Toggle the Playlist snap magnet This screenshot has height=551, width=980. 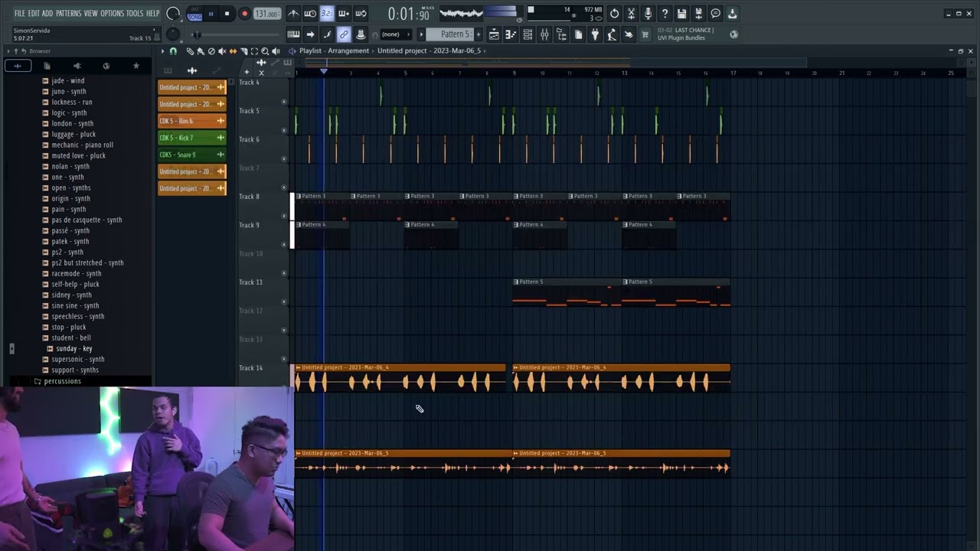coord(173,51)
